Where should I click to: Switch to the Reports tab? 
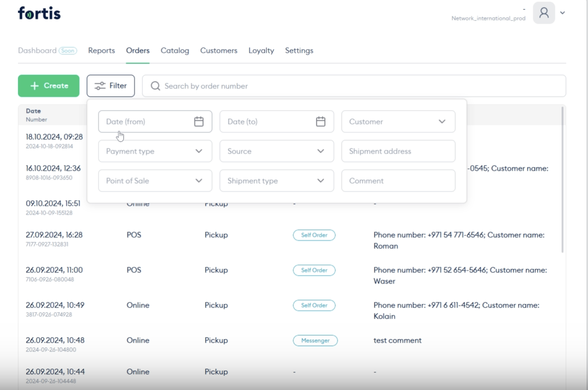tap(101, 51)
